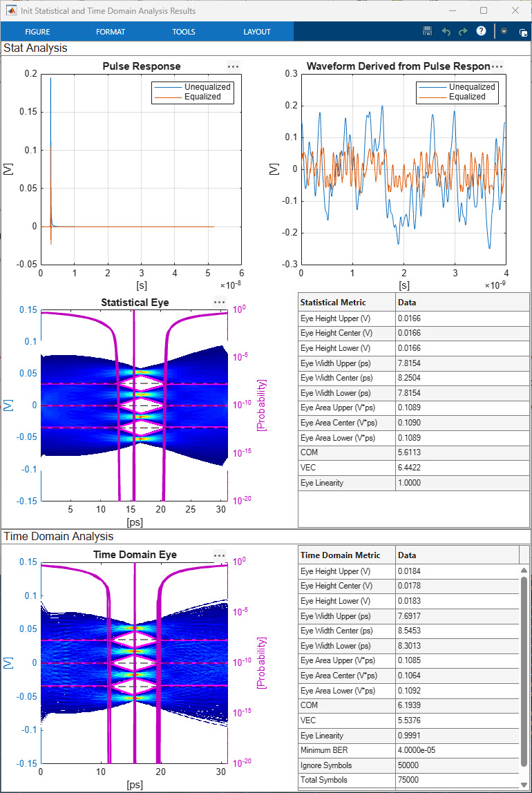The image size is (532, 793).
Task: Open the TOOLS tab
Action: [x=184, y=31]
